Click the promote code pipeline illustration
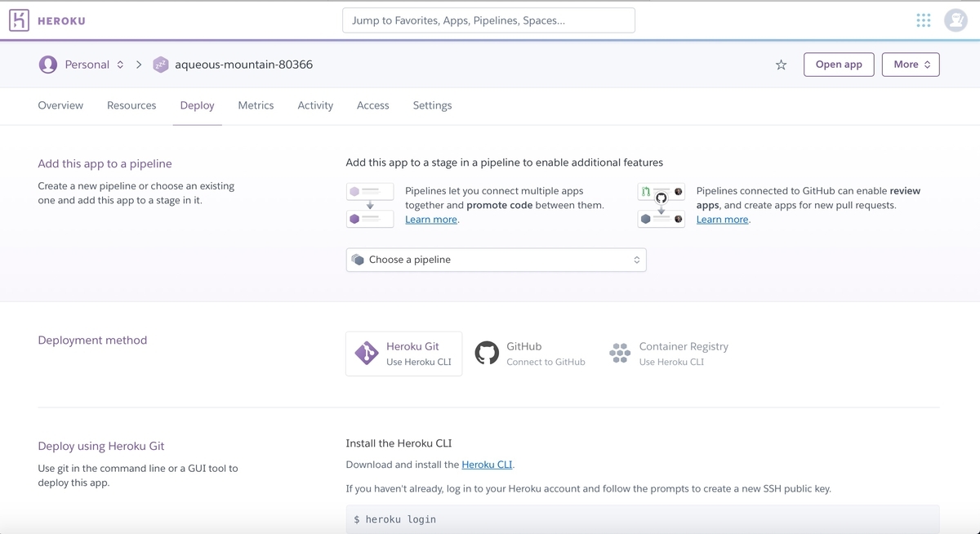This screenshot has height=534, width=980. click(x=370, y=205)
